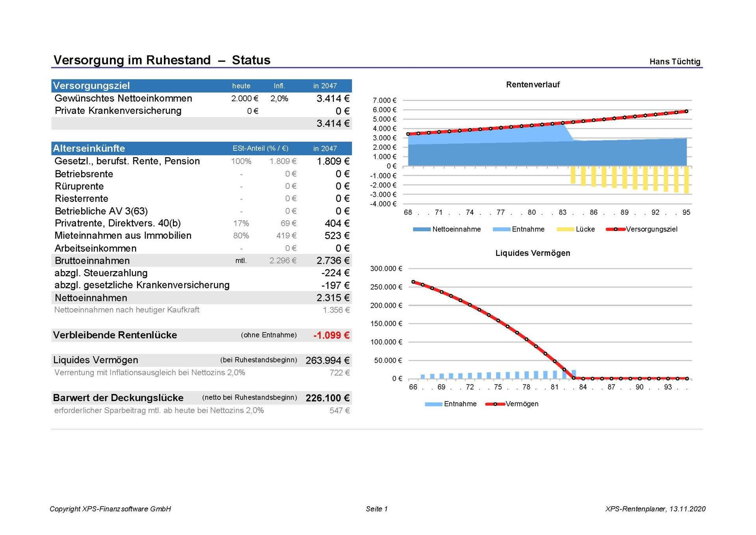This screenshot has width=756, height=535.
Task: Click the Seite 1 page indicator
Action: 376,509
